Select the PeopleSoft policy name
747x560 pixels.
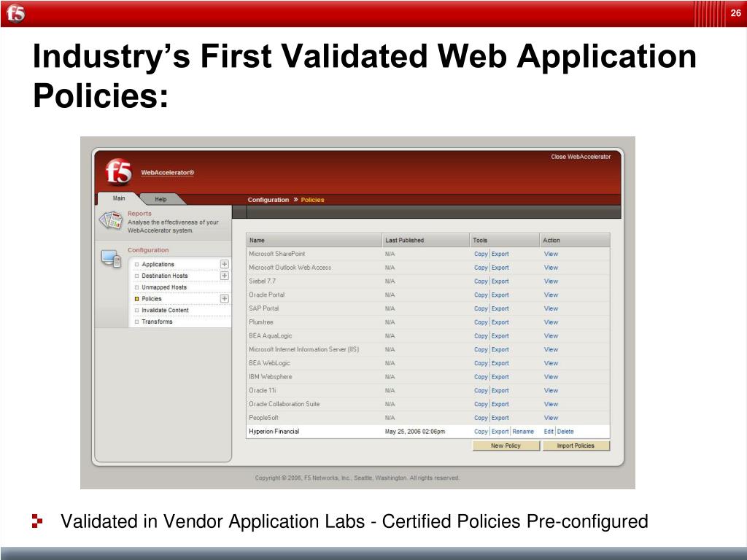(x=263, y=418)
